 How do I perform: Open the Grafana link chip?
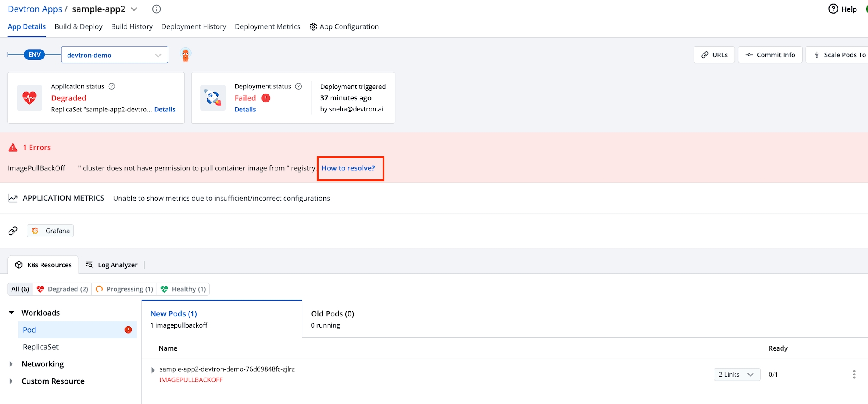tap(50, 231)
